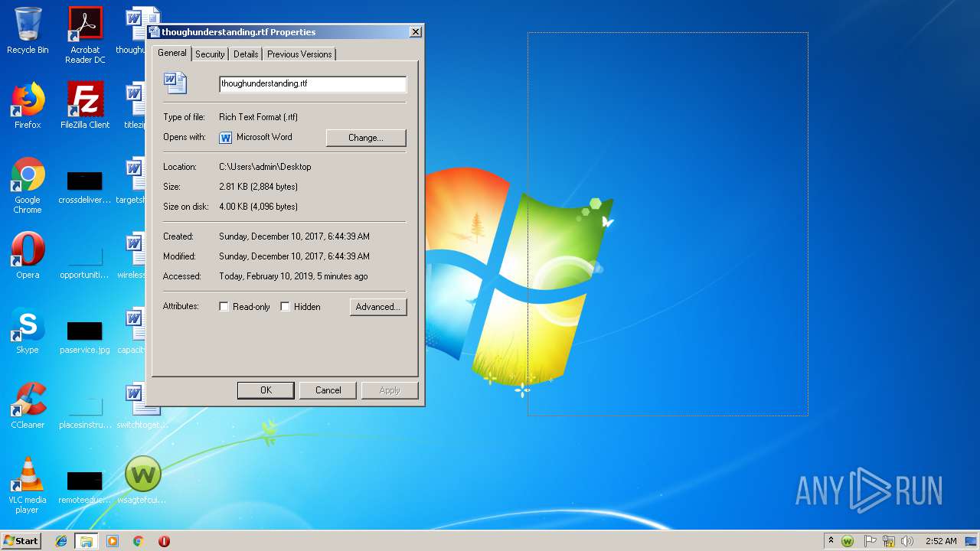Open the wsagtefcui green W icon
Screen dimensions: 980x551
[142, 481]
